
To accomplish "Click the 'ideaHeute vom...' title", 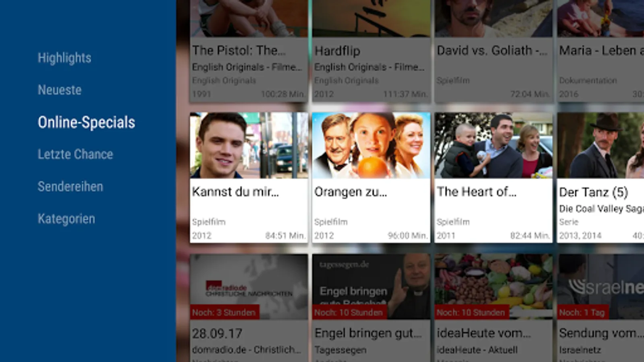I will point(484,333).
